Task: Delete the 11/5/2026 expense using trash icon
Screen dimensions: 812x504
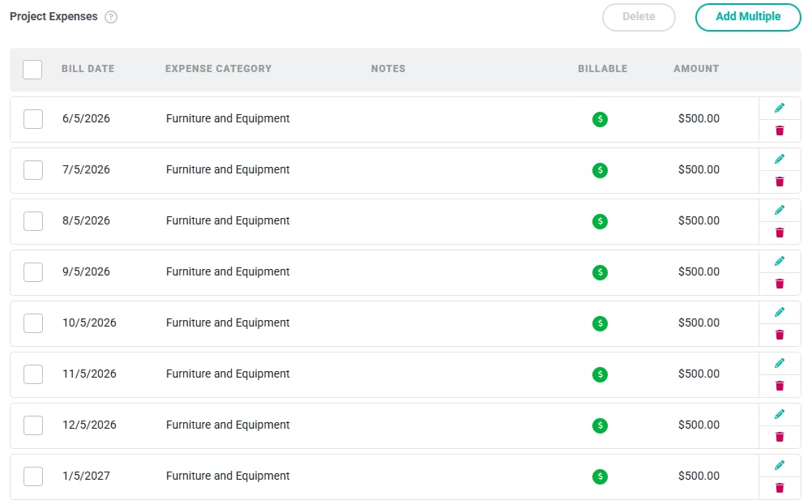Action: pyautogui.click(x=780, y=386)
